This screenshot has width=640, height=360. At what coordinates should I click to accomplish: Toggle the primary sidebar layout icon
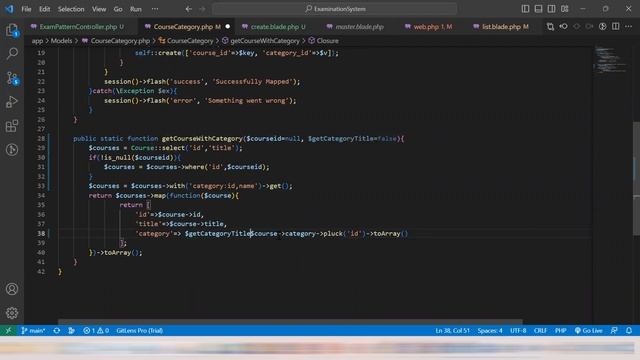[x=525, y=9]
